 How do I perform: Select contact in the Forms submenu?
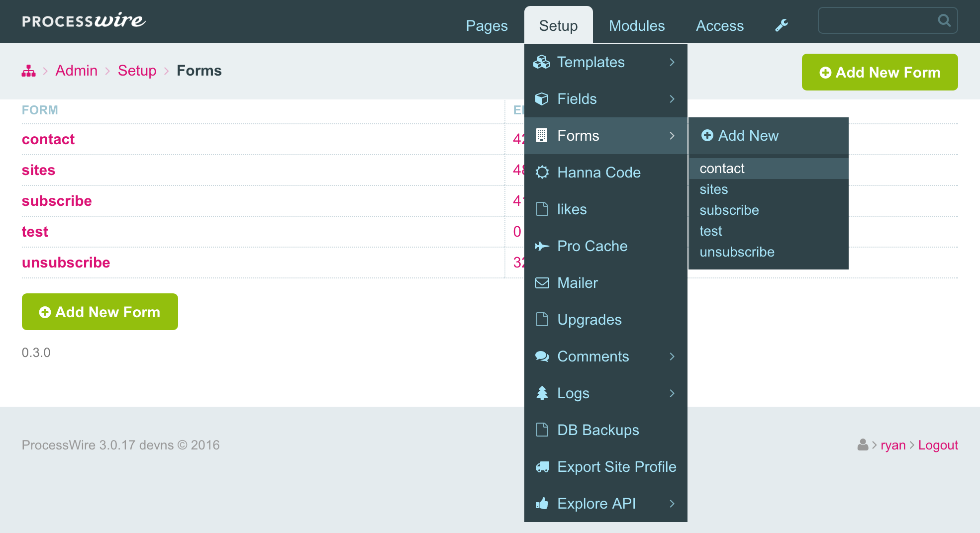pos(769,169)
